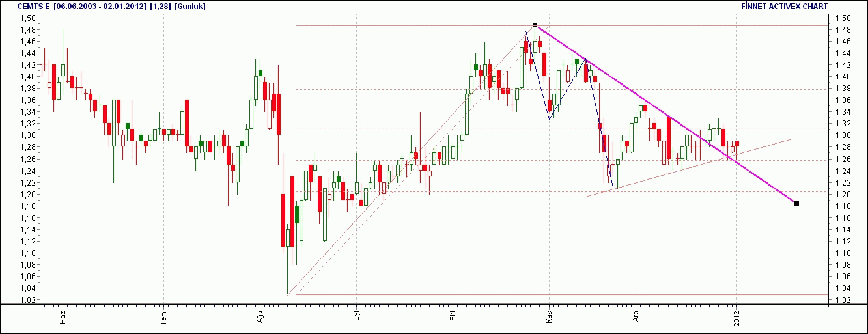The image size is (868, 334).
Task: Grab the black handle at the trendline peak
Action: coord(535,25)
